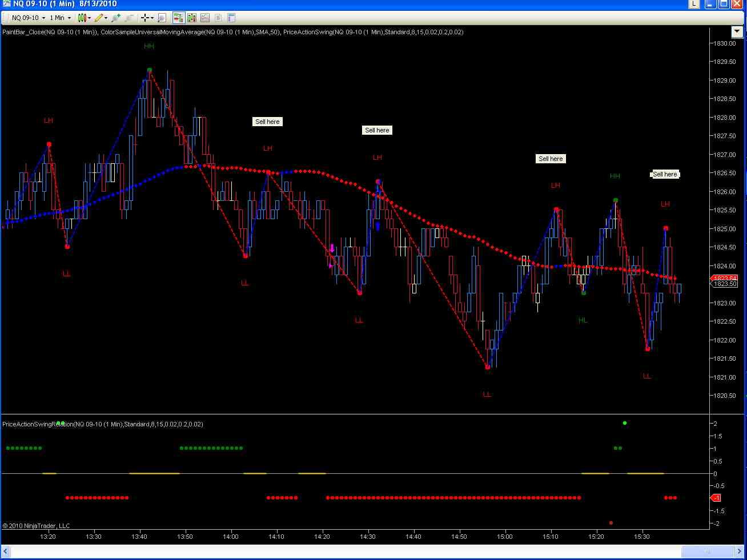This screenshot has height=560, width=747.
Task: Open the 1 Min interval dropdown
Action: (x=60, y=18)
